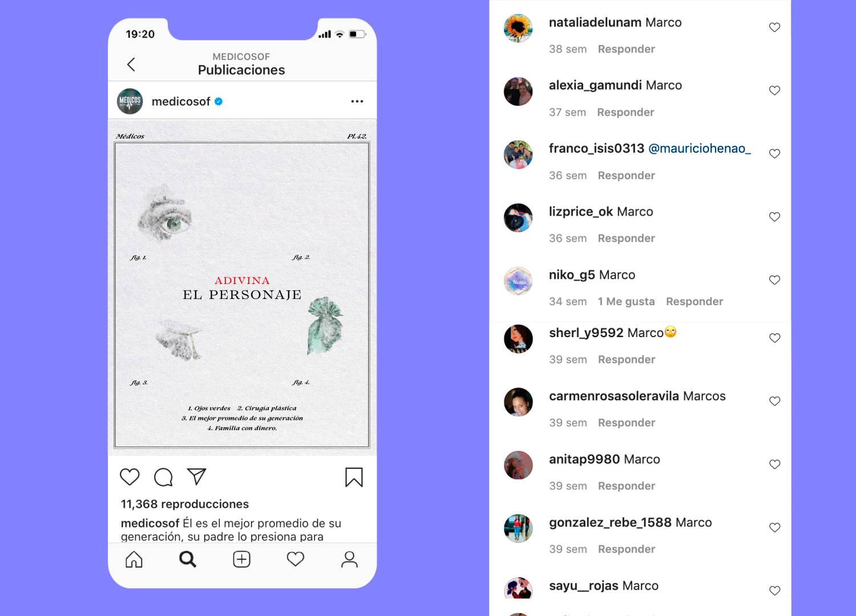
Task: Open the profile tab person icon
Action: 349,560
